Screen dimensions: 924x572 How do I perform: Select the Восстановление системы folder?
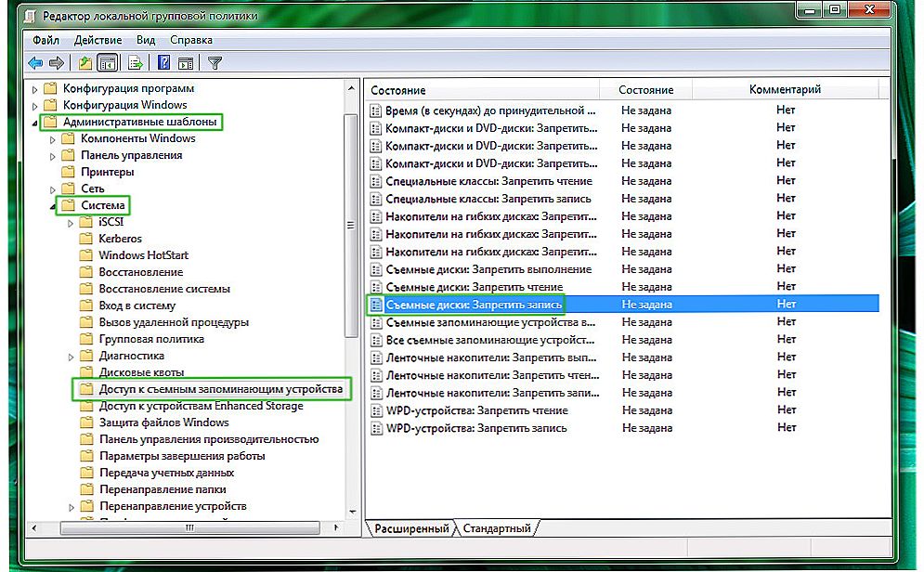tap(164, 289)
